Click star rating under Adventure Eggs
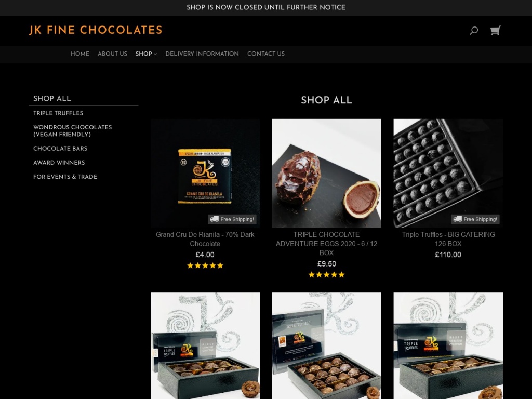532x399 pixels. 326,274
